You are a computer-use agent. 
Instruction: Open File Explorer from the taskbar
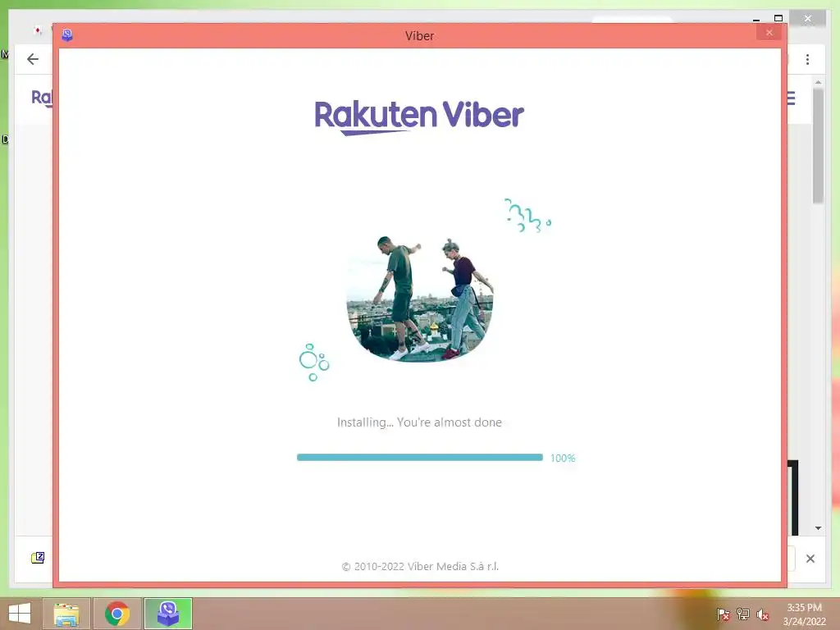[66, 614]
